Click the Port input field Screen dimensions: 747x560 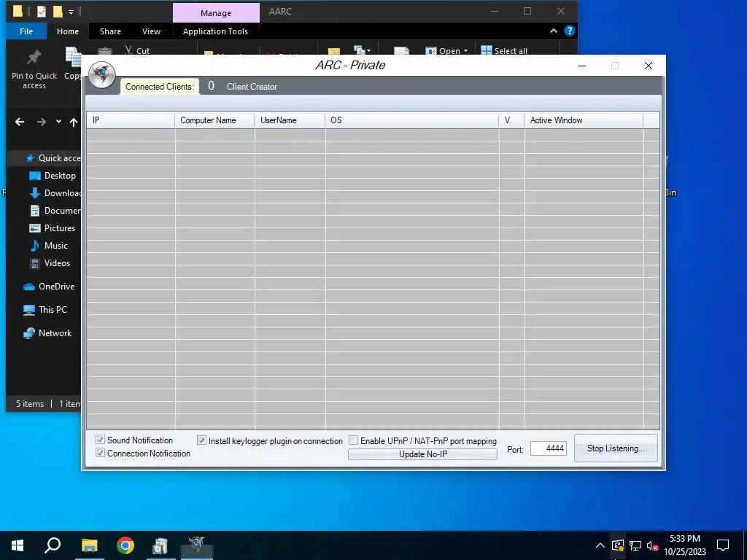click(549, 448)
